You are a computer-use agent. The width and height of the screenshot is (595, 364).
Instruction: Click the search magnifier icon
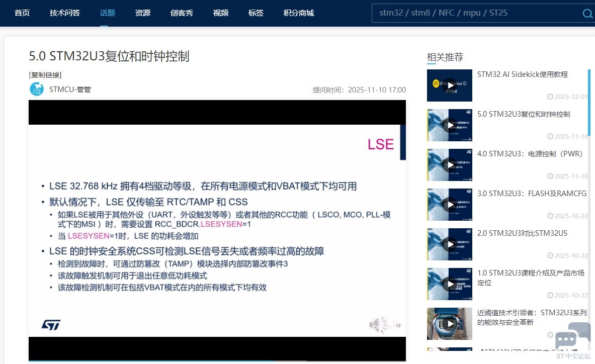click(x=587, y=14)
